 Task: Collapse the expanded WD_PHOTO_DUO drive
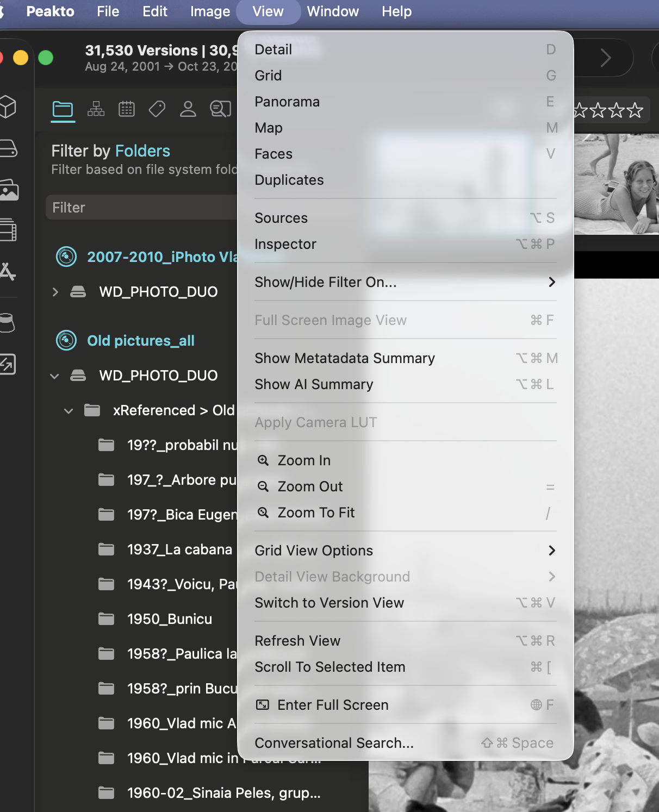point(54,376)
